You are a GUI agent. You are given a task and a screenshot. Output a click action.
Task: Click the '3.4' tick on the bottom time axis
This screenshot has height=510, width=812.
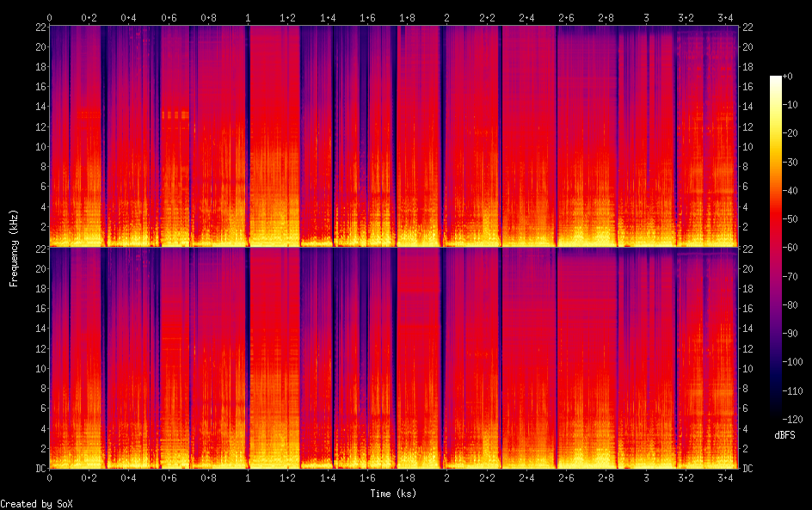pos(724,477)
